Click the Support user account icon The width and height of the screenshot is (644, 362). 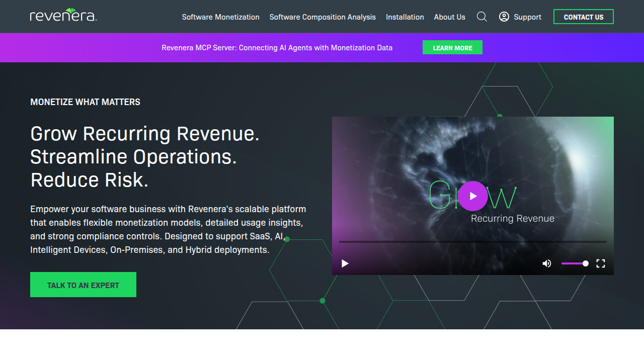click(504, 17)
